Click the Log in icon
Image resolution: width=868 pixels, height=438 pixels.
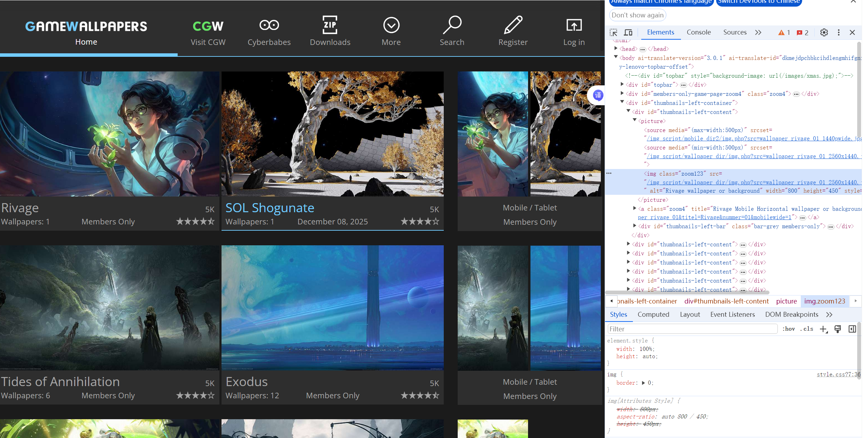(x=574, y=25)
